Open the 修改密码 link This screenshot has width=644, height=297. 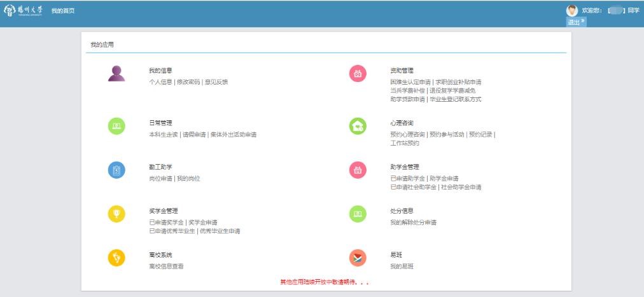[x=188, y=82]
